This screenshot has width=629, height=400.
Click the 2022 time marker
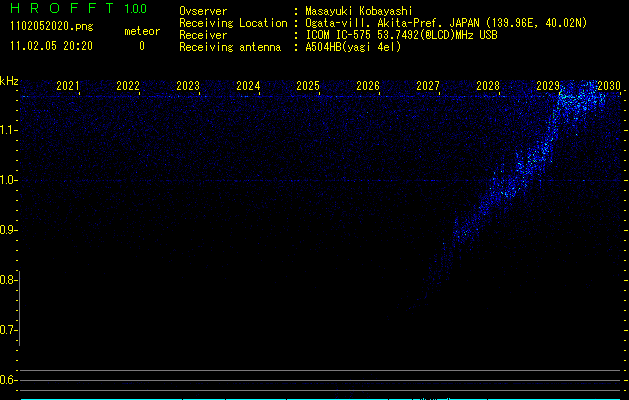[128, 86]
